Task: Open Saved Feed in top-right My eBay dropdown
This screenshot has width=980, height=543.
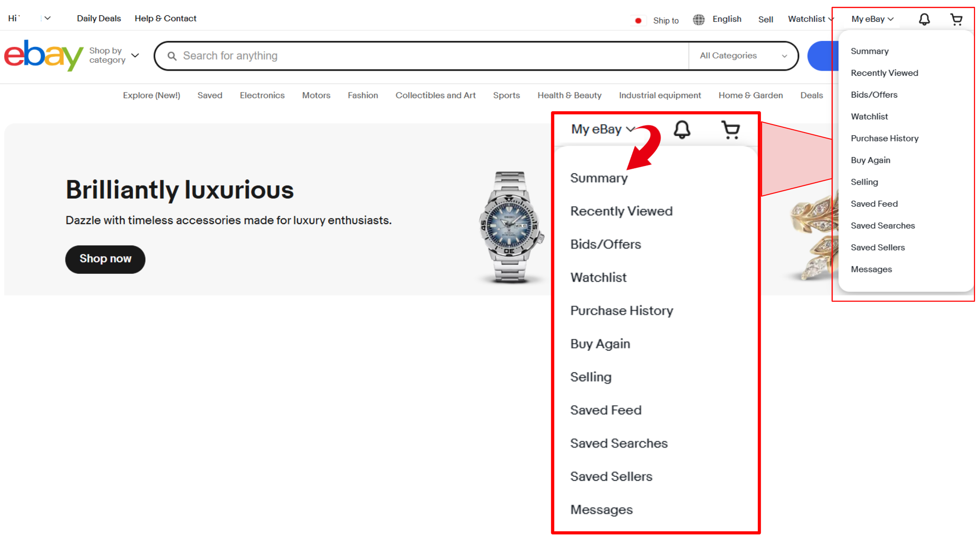Action: pos(874,204)
